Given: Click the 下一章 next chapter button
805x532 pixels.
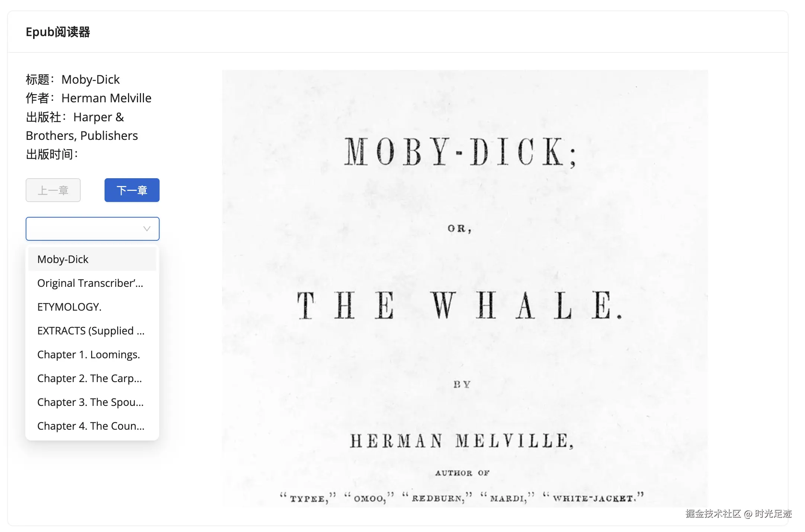Looking at the screenshot, I should (x=132, y=190).
